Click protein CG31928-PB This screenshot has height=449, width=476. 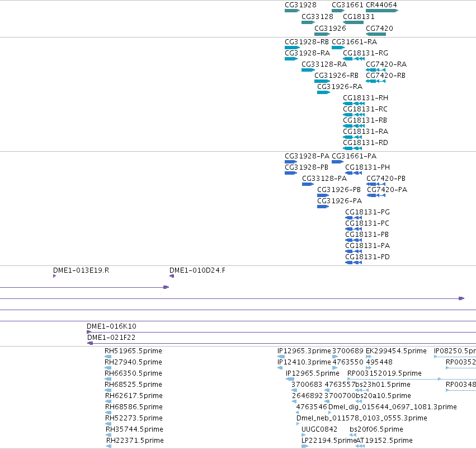(291, 173)
